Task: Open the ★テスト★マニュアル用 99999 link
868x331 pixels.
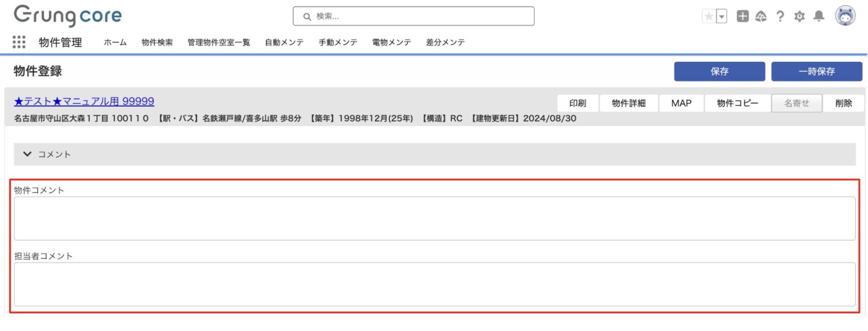Action: click(x=84, y=101)
